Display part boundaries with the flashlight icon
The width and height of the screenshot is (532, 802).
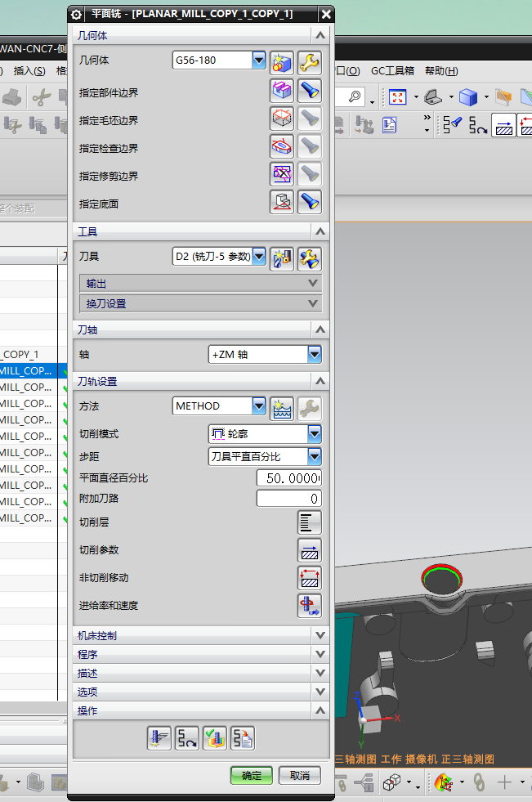click(x=309, y=91)
